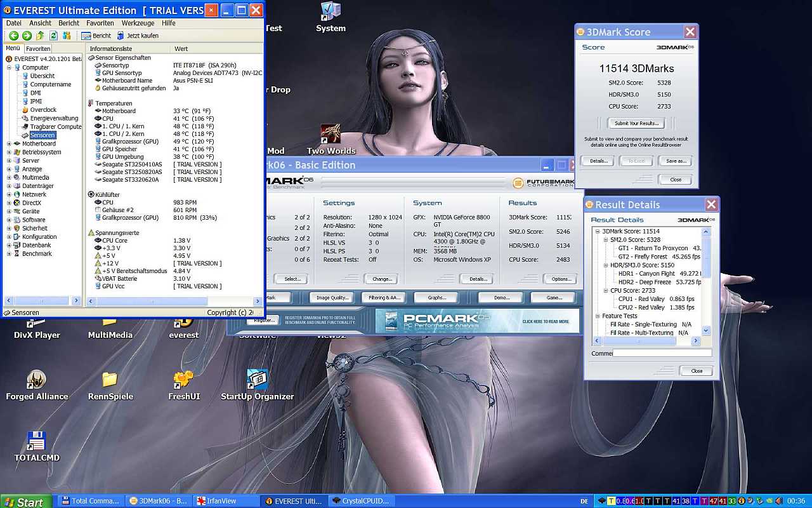Viewport: 812px width, 508px height.
Task: Refresh the EVEREST sensor page
Action: (x=53, y=36)
